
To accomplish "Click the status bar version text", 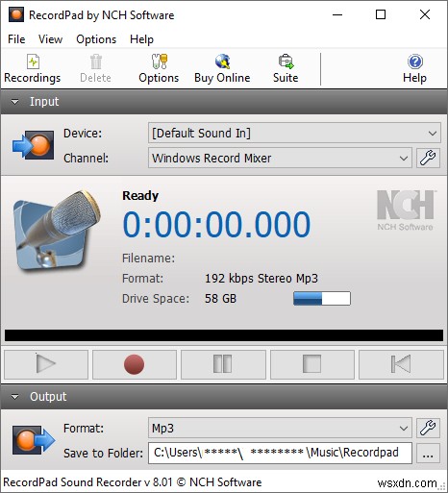I will 133,482.
